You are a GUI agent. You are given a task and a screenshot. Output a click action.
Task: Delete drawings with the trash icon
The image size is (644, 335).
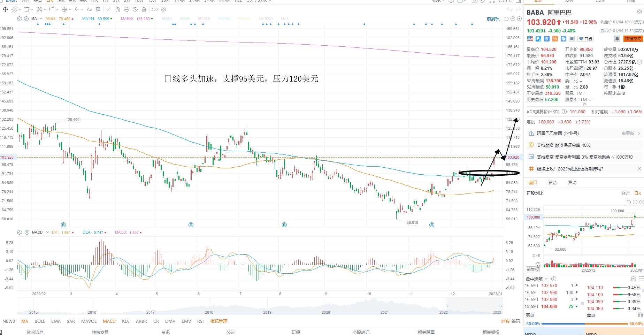pyautogui.click(x=144, y=9)
